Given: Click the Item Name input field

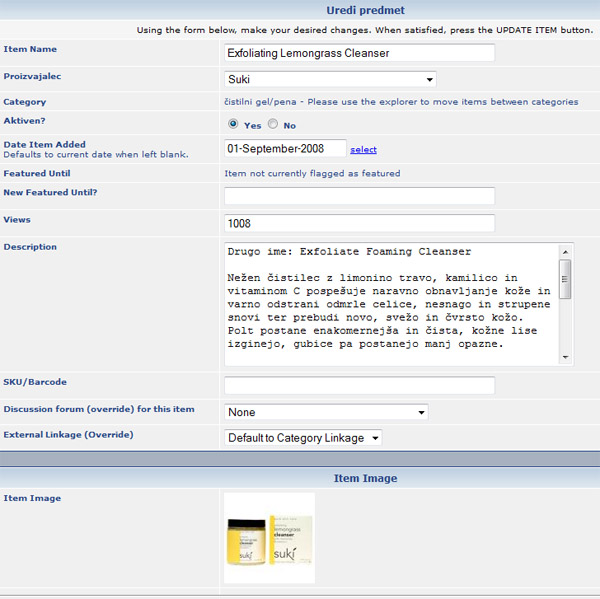Looking at the screenshot, I should tap(359, 53).
